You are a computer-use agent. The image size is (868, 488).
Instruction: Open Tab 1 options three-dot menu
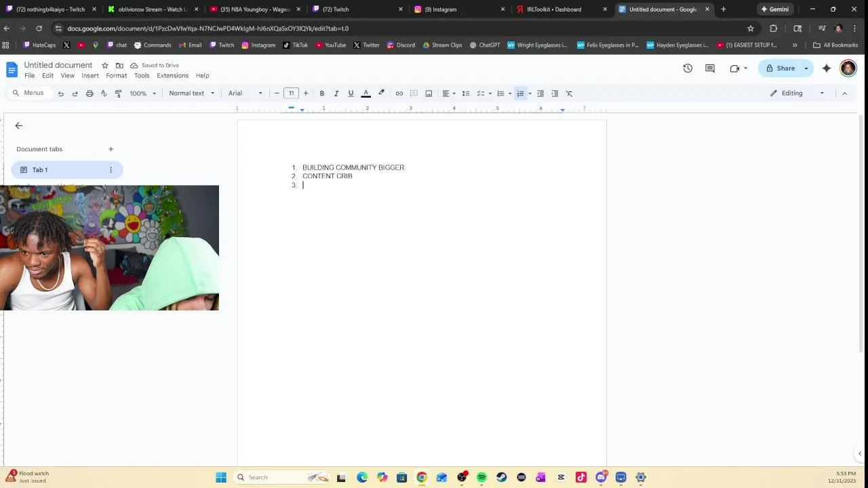[111, 170]
